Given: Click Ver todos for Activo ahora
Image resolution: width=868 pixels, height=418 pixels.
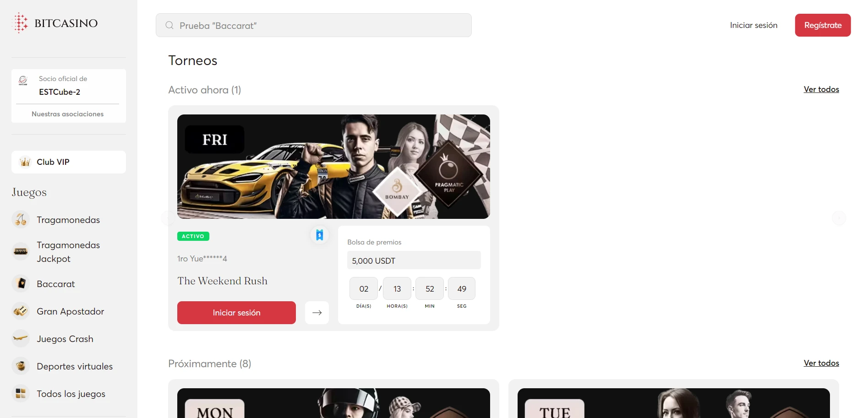Looking at the screenshot, I should 821,89.
